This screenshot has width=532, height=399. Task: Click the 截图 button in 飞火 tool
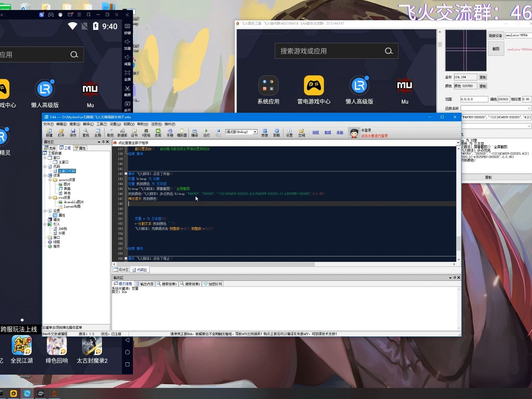(496, 49)
